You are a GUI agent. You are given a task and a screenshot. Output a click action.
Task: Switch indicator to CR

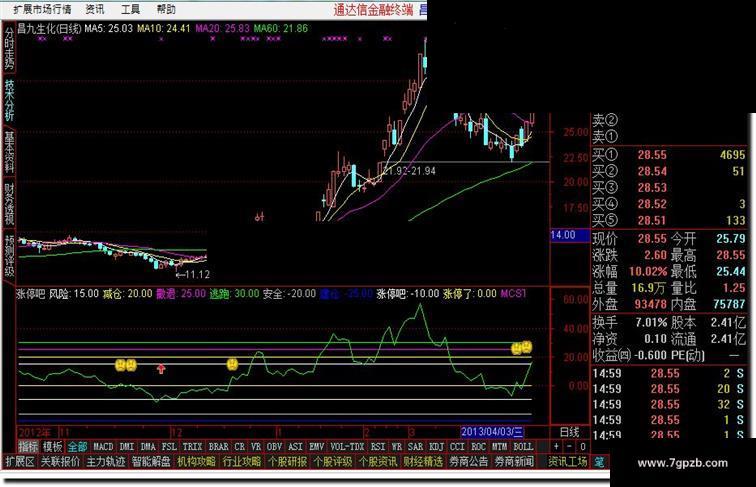click(240, 446)
